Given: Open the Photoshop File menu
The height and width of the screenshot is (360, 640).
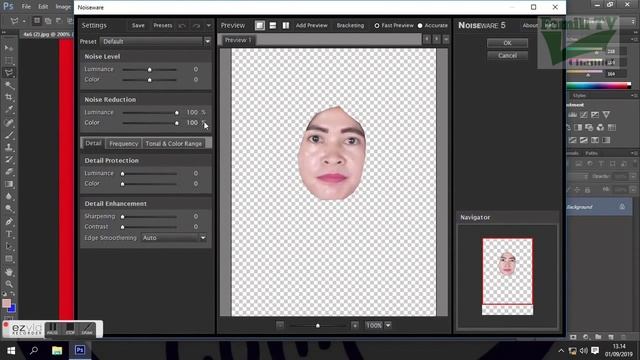Looking at the screenshot, I should [26, 7].
